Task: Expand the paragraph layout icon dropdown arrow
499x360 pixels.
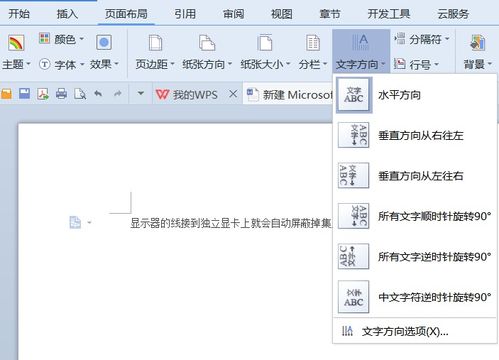Action: tap(89, 222)
